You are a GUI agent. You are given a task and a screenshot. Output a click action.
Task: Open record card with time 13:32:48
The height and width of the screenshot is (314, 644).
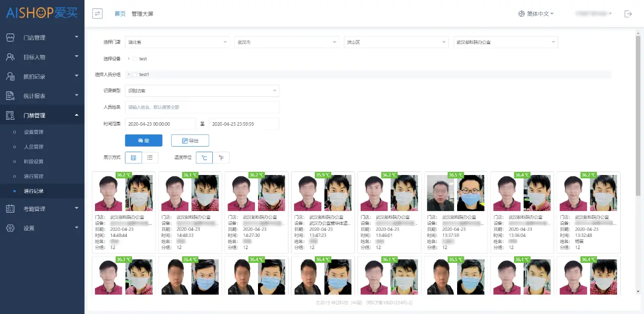coord(588,212)
